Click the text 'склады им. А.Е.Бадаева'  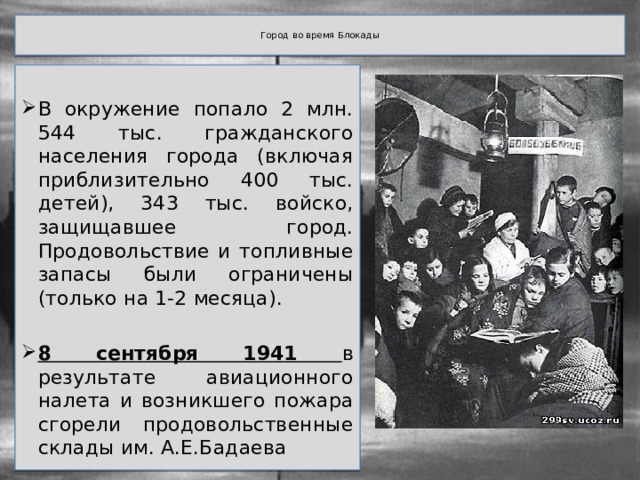(162, 448)
